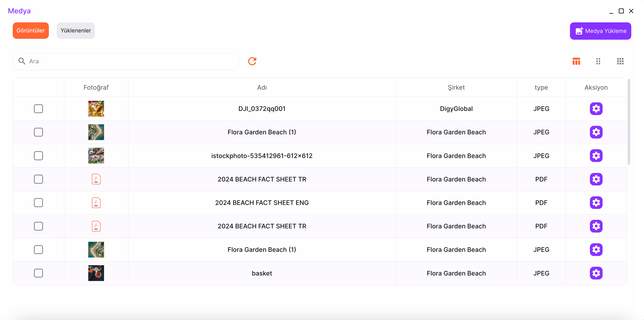Select checkbox for istockphoto-535412961-612x612 row
Image resolution: width=644 pixels, height=320 pixels.
coord(38,156)
